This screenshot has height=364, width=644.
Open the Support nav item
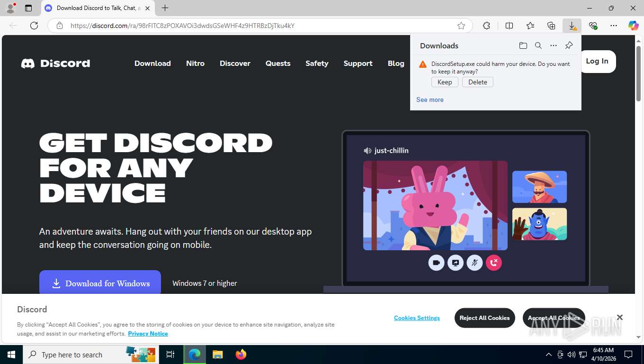point(358,63)
